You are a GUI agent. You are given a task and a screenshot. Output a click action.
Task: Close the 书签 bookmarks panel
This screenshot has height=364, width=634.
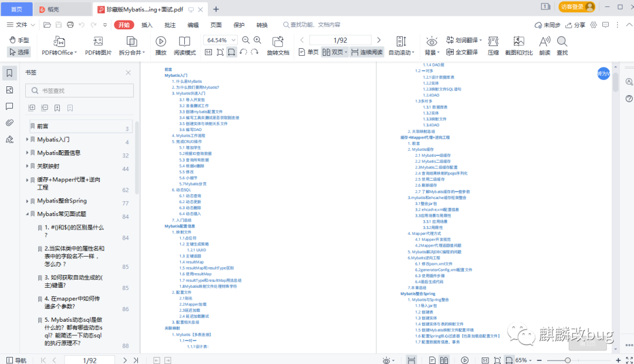point(128,72)
